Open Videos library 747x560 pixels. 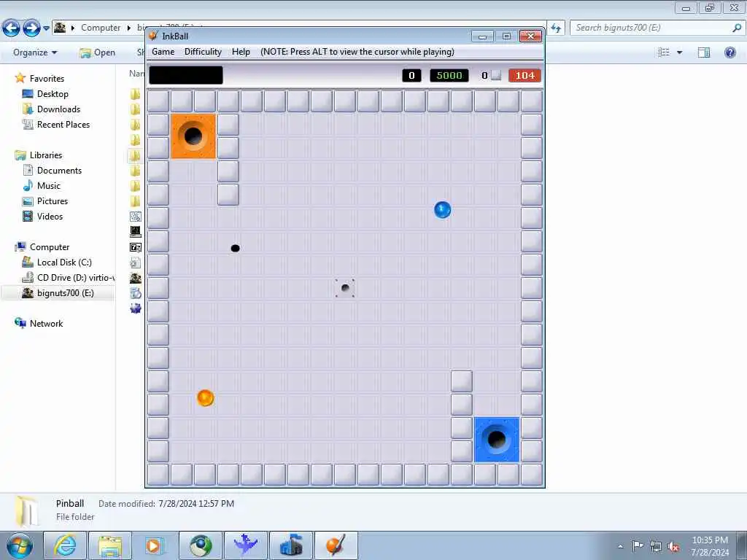(x=50, y=216)
